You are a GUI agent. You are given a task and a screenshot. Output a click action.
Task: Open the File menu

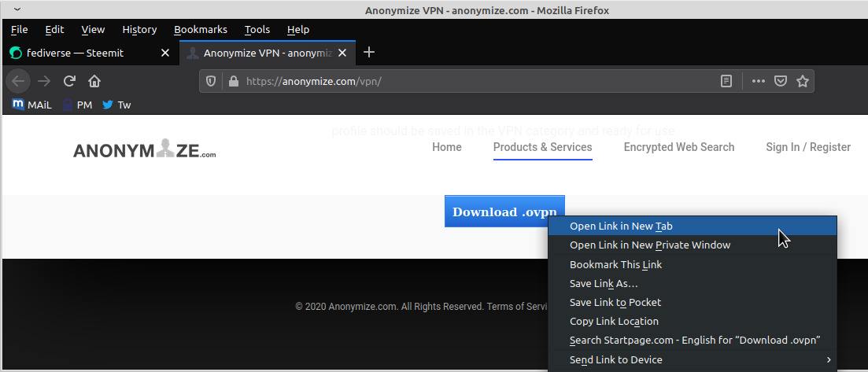pyautogui.click(x=20, y=29)
